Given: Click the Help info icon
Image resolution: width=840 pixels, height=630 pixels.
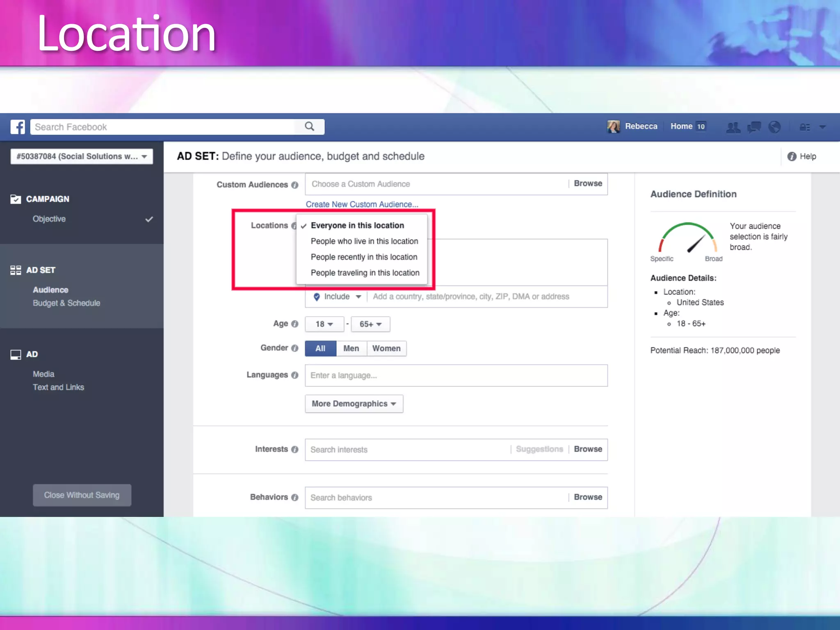Looking at the screenshot, I should [x=792, y=156].
